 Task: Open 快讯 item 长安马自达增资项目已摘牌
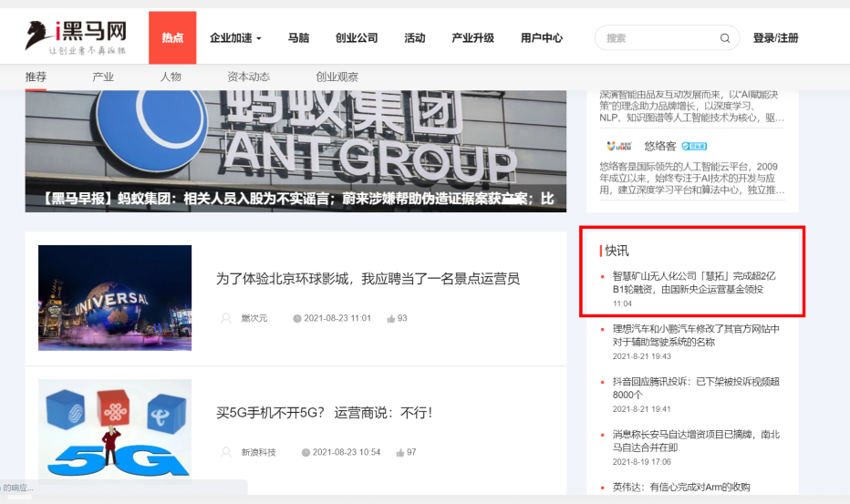click(696, 440)
